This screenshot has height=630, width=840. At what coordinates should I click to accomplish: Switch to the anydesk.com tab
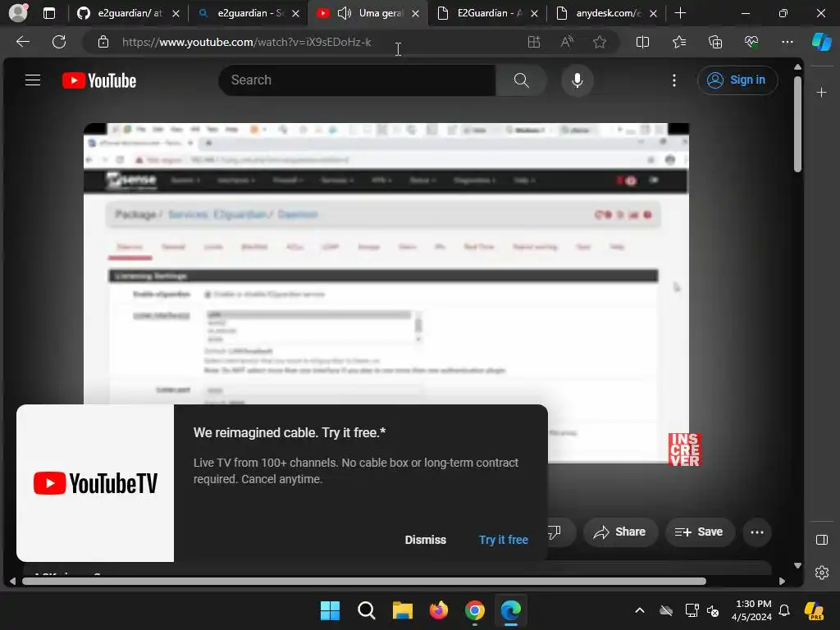(607, 13)
